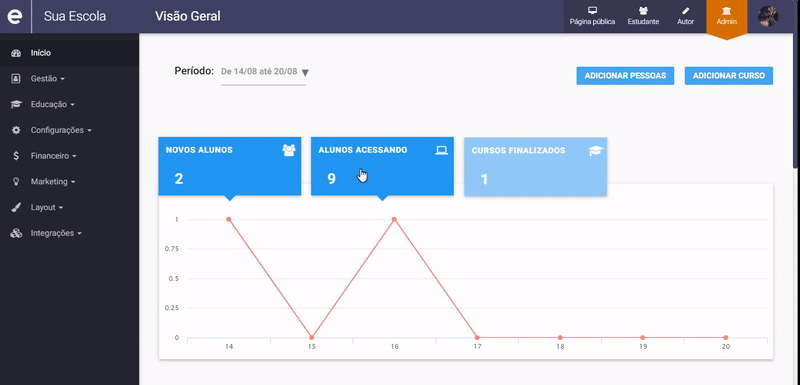
Task: Switch to Estudante view
Action: point(643,16)
